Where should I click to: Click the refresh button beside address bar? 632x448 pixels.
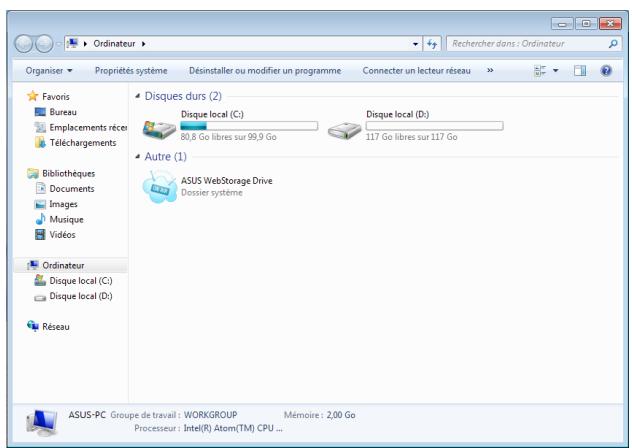coord(432,44)
